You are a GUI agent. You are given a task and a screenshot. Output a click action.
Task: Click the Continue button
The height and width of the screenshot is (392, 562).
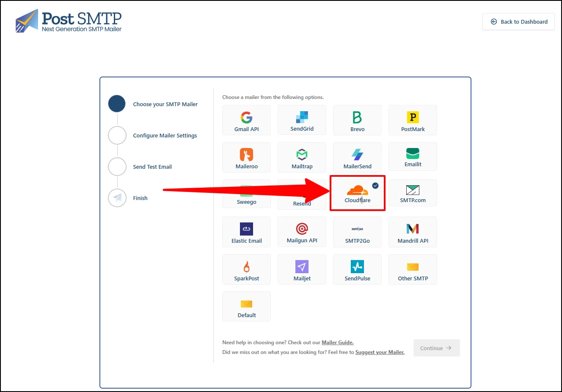point(436,348)
